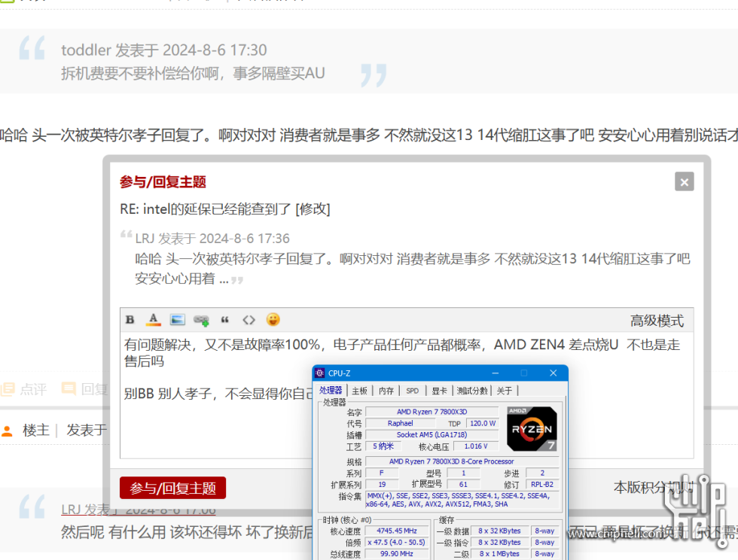Click the 楼主 author user icon
Screen dimensions: 738x560
(8, 431)
